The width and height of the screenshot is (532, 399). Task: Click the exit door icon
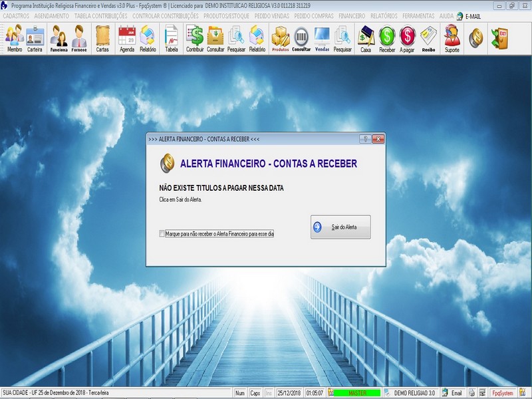pos(499,38)
